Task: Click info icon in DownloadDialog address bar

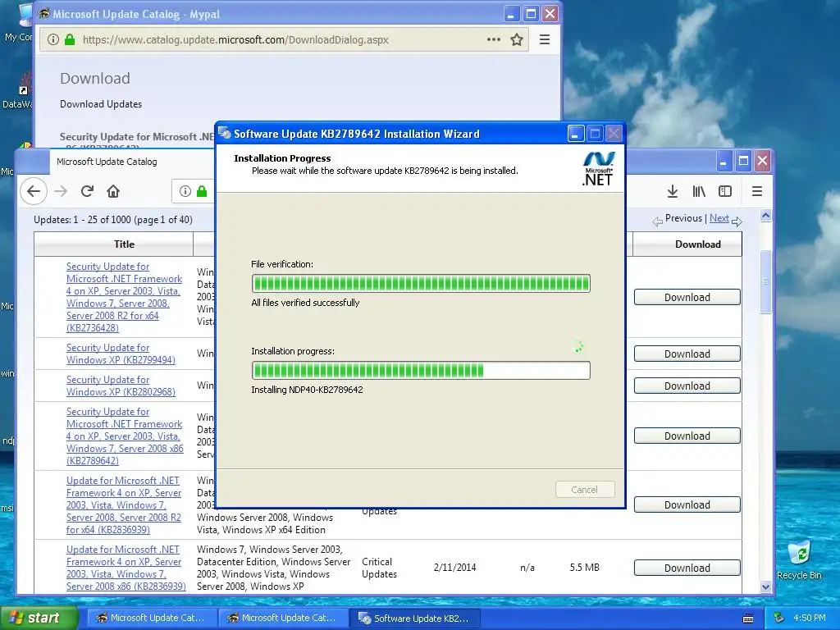Action: [x=53, y=39]
